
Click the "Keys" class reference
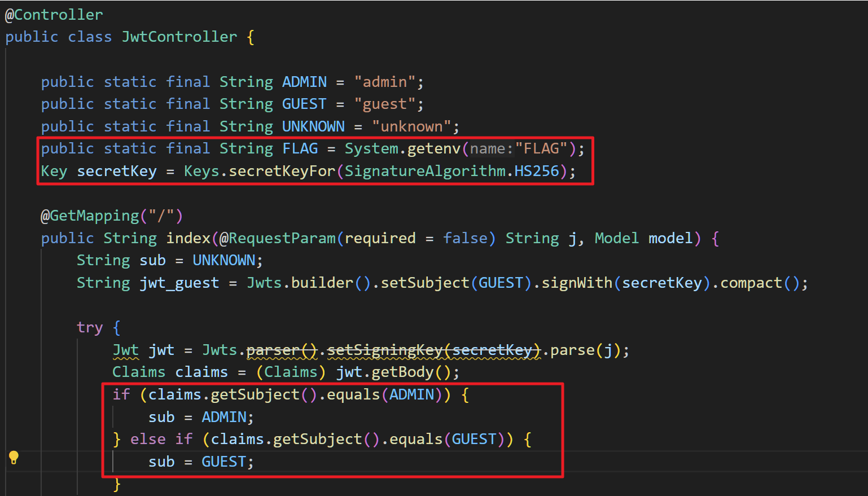click(x=201, y=171)
